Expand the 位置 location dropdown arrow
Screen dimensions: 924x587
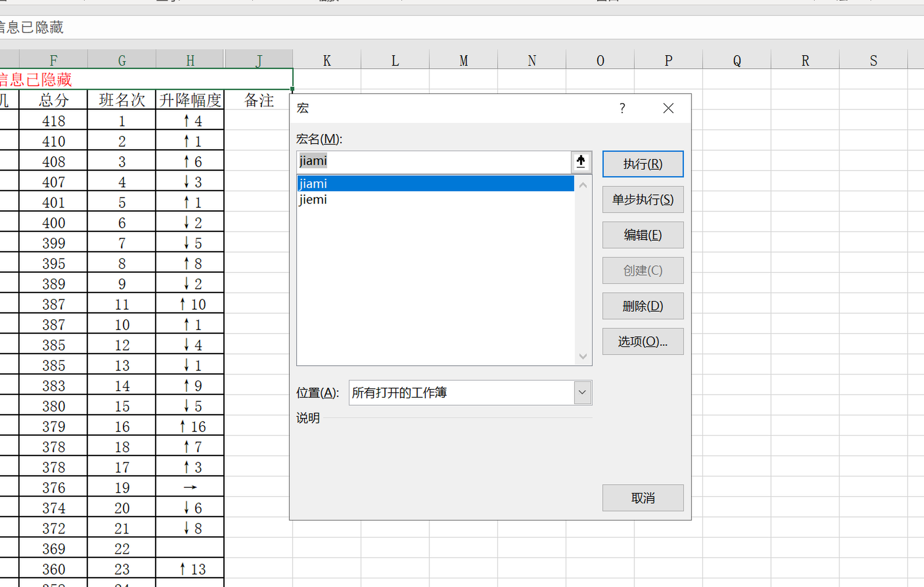[582, 393]
